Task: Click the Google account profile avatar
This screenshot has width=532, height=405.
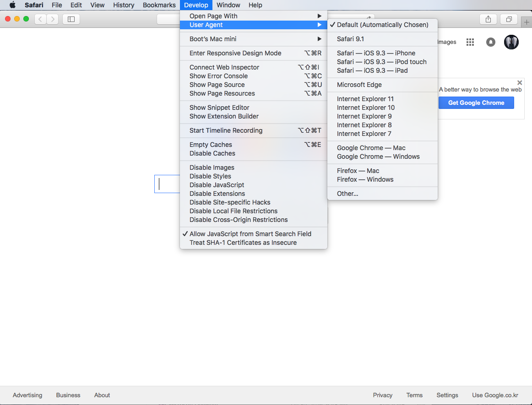Action: (x=511, y=42)
